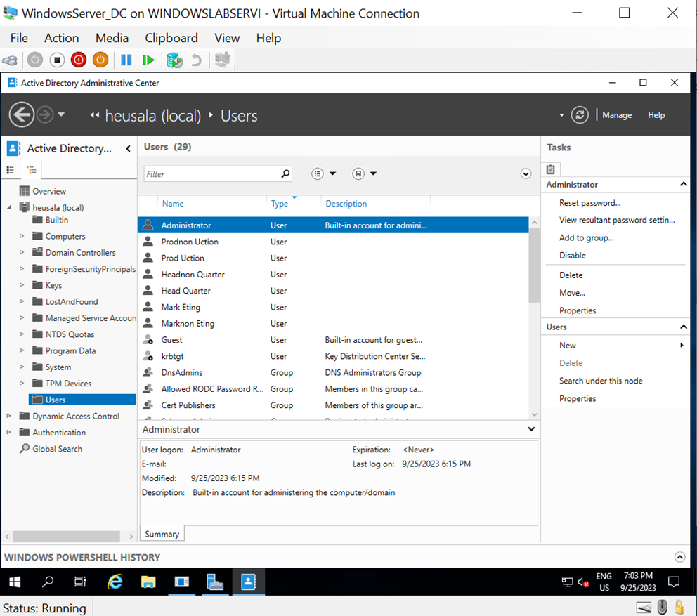This screenshot has width=697, height=616.
Task: Create a checkpoint using the checkpoint toolbar icon
Action: (174, 60)
